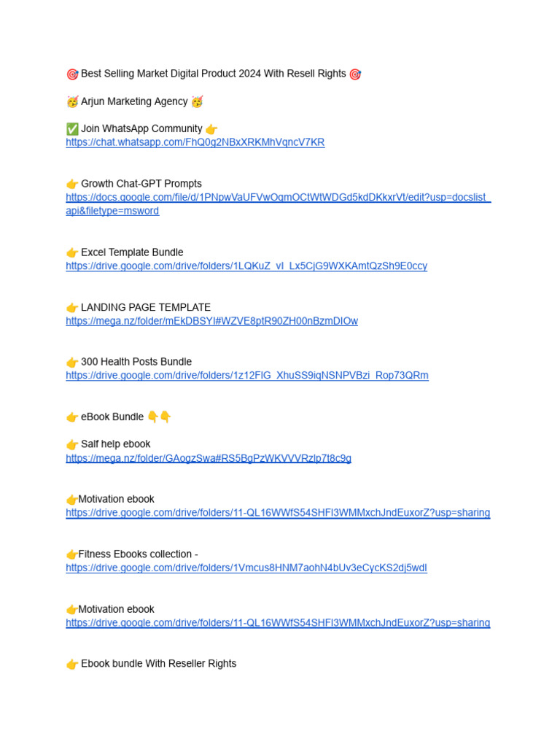Open the Fitness Ebooks collection drive link

click(246, 568)
